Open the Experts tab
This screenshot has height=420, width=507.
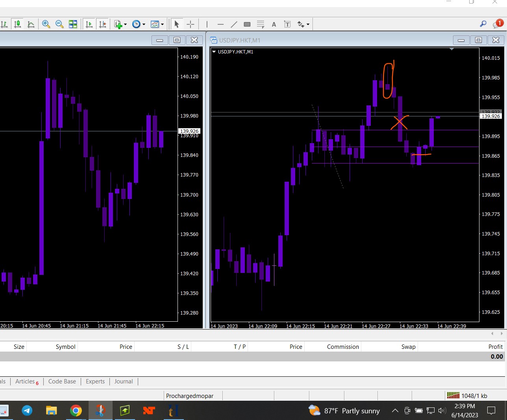(95, 381)
